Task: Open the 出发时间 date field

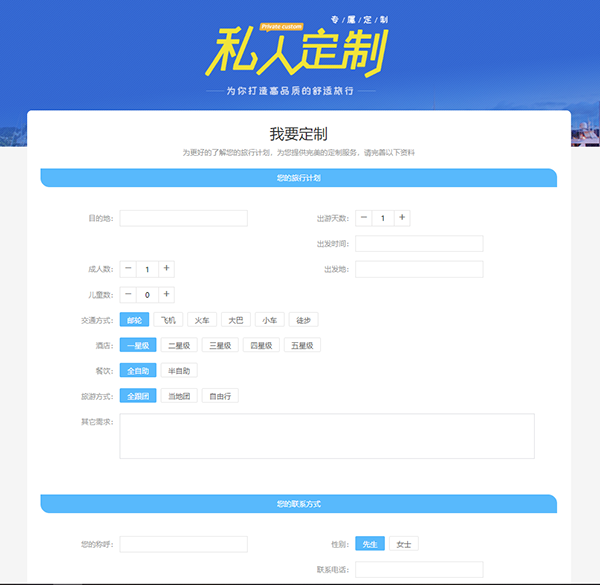Action: point(419,244)
